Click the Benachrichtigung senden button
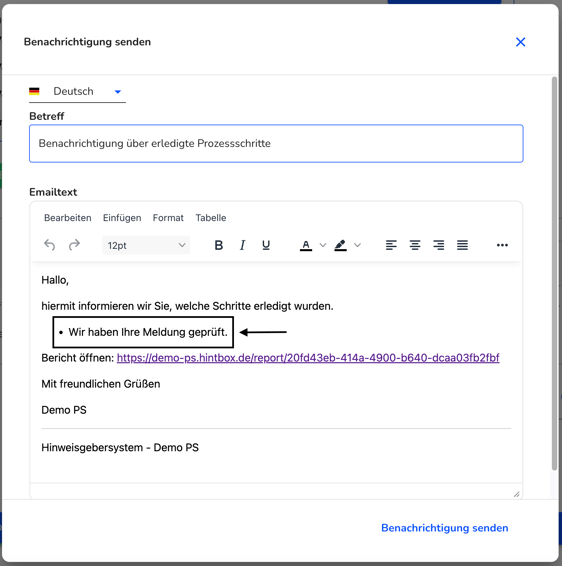The width and height of the screenshot is (562, 566). pyautogui.click(x=444, y=528)
